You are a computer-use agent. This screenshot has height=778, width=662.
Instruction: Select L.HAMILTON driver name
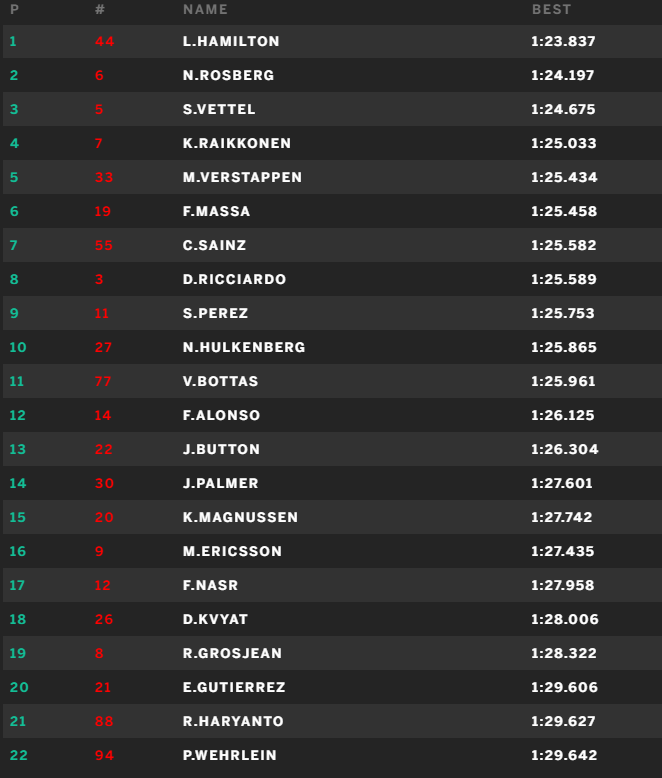click(231, 41)
